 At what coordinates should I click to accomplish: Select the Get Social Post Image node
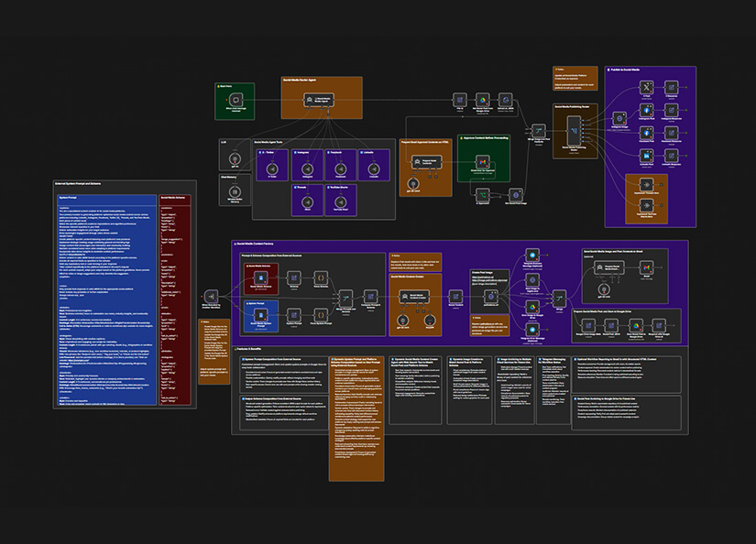click(515, 195)
